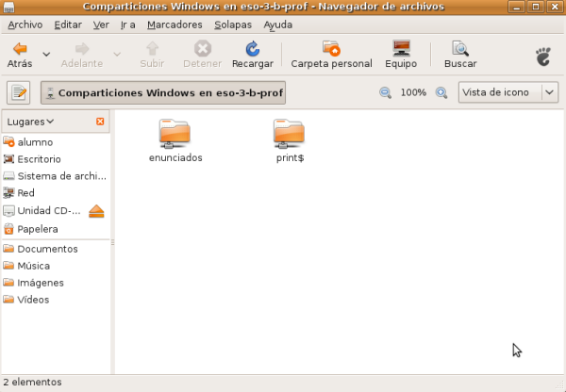The image size is (566, 392).
Task: Close the Lugares side panel
Action: pos(100,122)
